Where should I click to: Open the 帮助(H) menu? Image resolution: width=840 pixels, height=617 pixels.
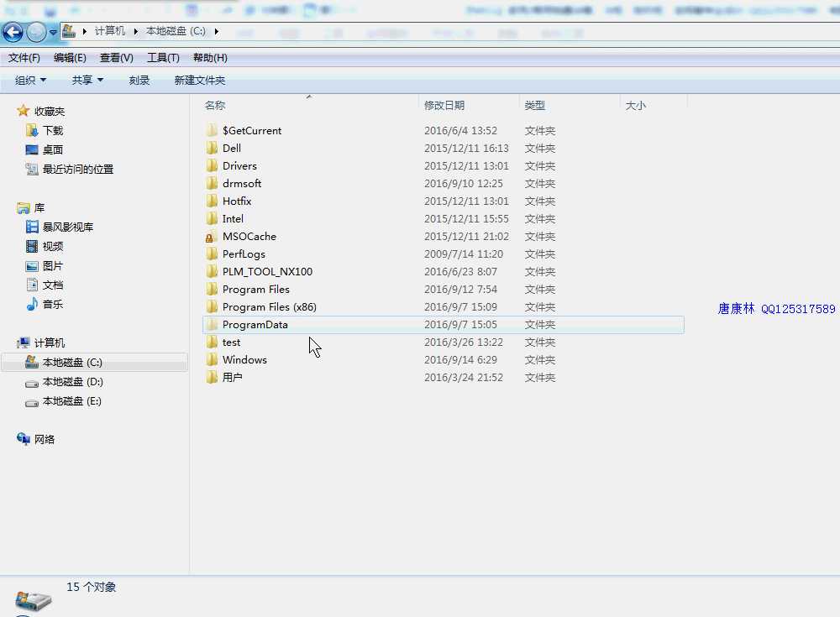point(210,58)
